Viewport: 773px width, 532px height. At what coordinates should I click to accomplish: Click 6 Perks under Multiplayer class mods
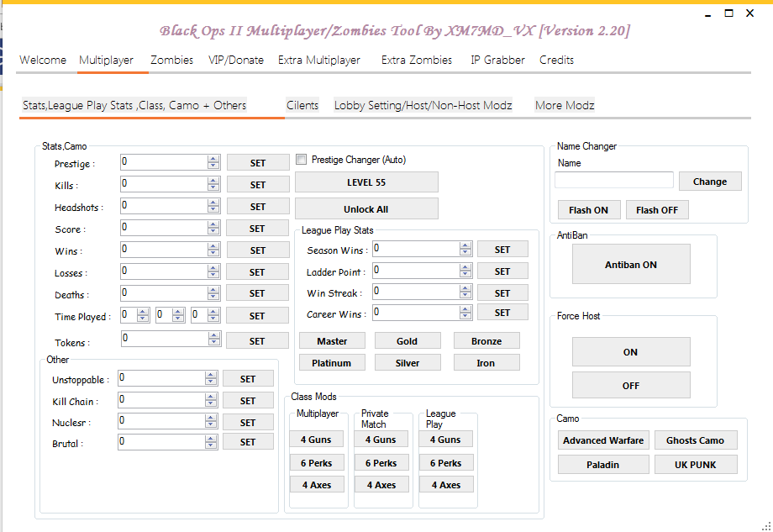[317, 462]
